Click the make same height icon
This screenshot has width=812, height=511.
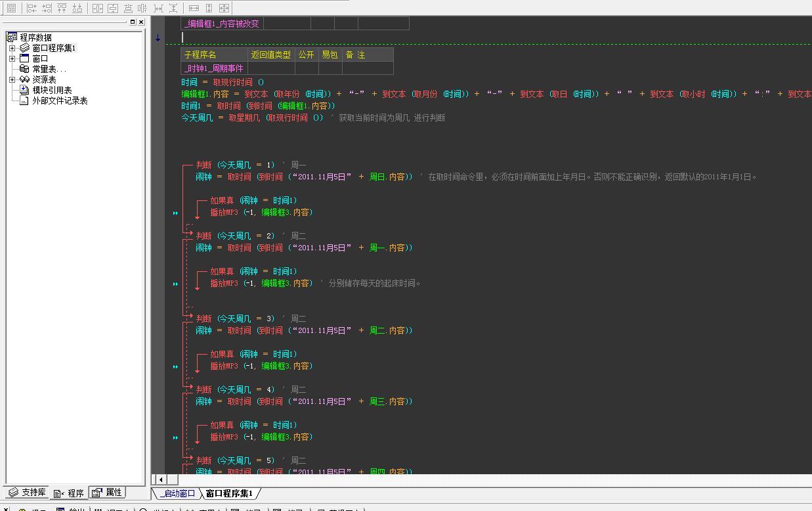click(x=209, y=8)
